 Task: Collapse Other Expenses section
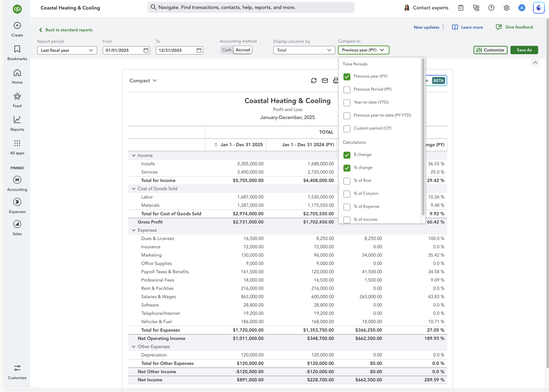coord(134,347)
